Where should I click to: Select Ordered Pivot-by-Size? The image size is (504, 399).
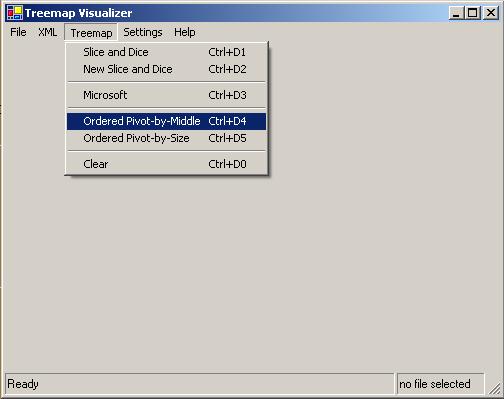click(x=166, y=138)
